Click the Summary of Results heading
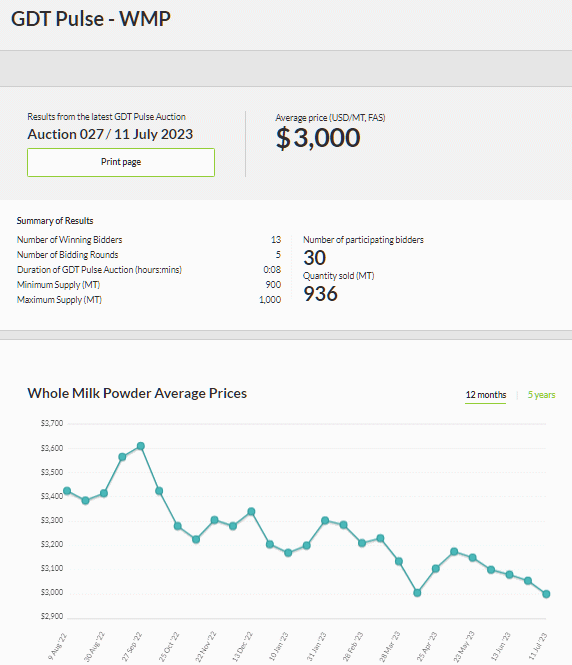 (55, 221)
